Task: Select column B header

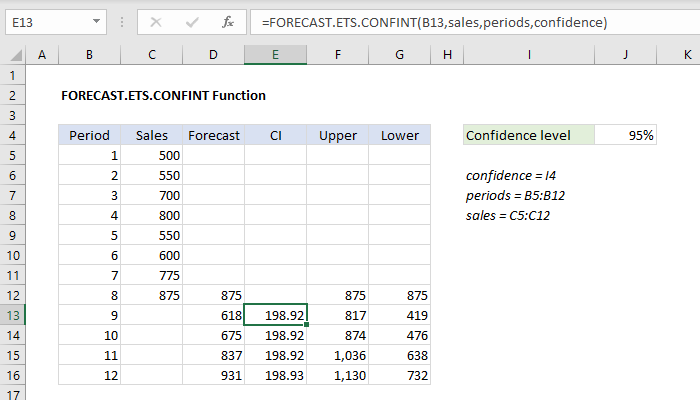Action: pos(89,55)
